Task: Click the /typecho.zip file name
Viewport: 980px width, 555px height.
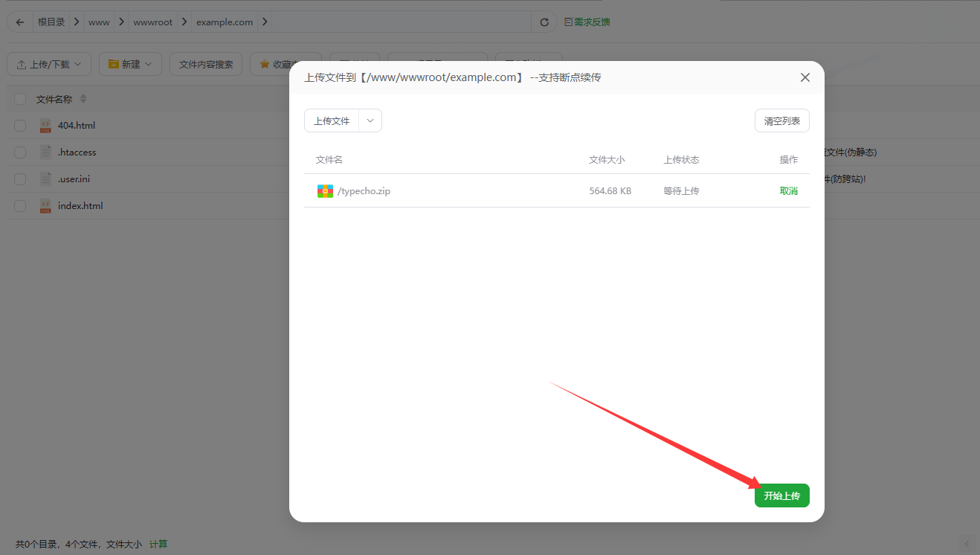Action: pos(364,191)
